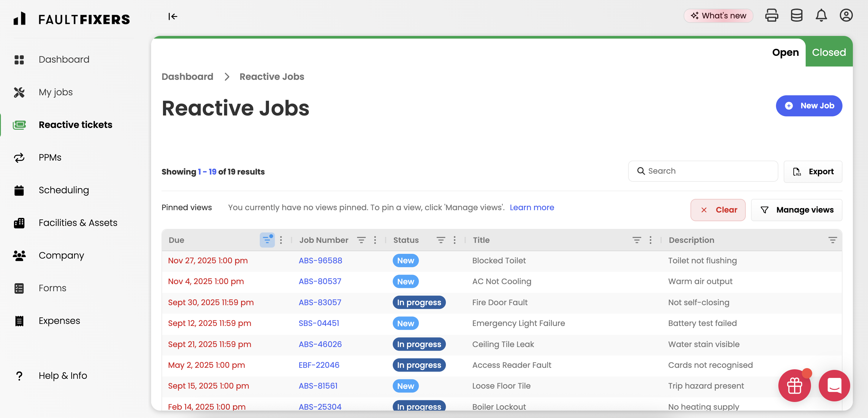868x418 pixels.
Task: Open the database icon in header
Action: [796, 15]
